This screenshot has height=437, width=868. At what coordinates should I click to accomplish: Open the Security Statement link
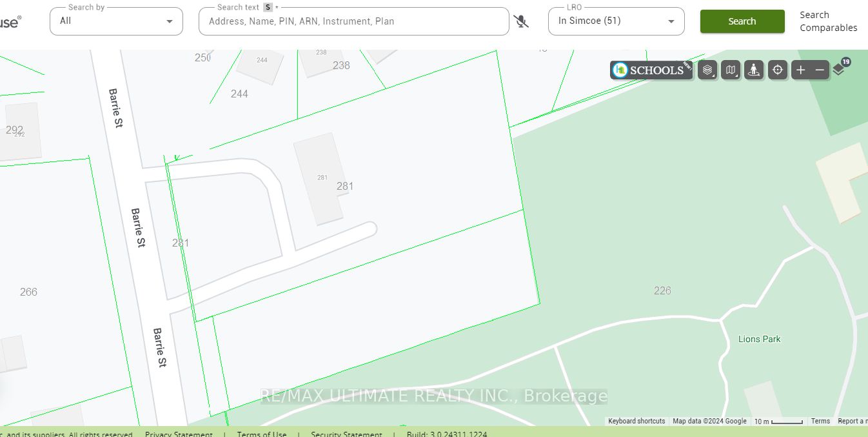(346, 434)
